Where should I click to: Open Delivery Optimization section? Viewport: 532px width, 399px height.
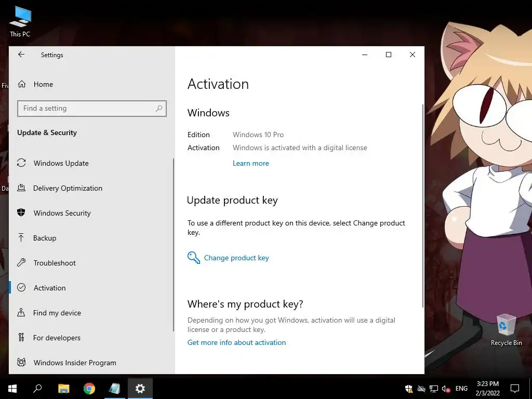click(91, 188)
